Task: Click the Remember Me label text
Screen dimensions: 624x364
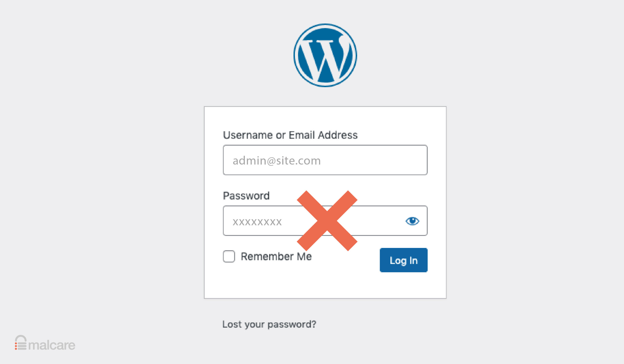Action: 276,256
